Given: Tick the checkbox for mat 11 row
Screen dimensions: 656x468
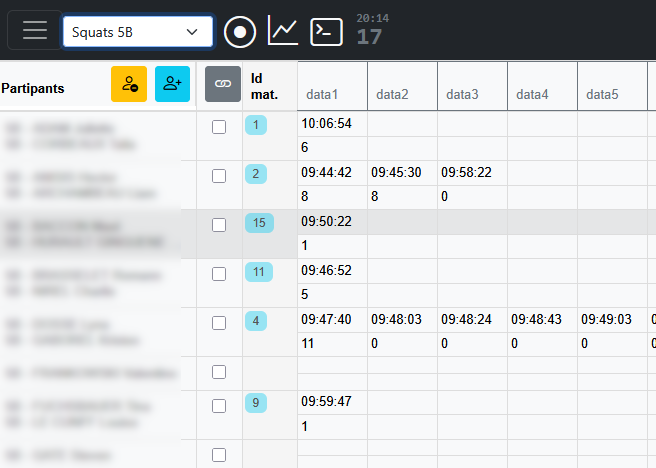Looking at the screenshot, I should click(219, 274).
